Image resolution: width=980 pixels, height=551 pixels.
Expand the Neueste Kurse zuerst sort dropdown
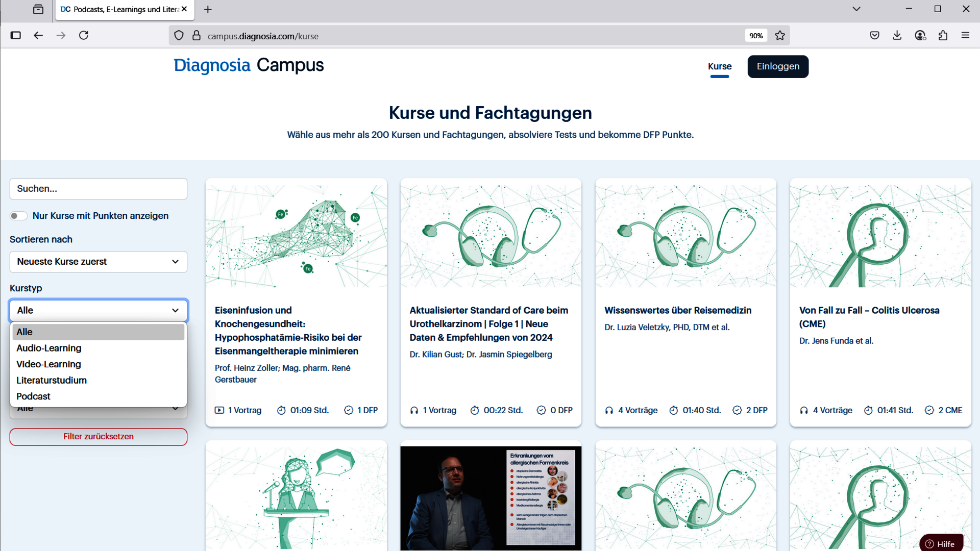tap(98, 262)
